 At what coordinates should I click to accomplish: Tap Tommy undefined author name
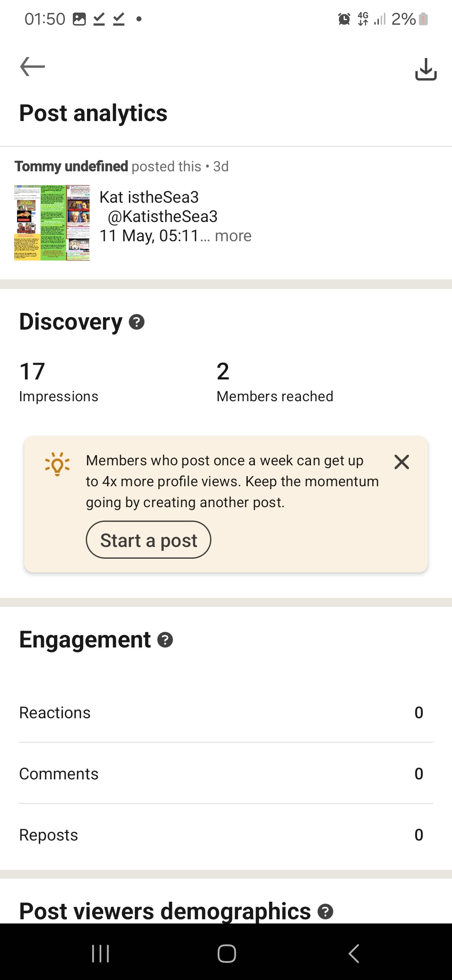(71, 166)
